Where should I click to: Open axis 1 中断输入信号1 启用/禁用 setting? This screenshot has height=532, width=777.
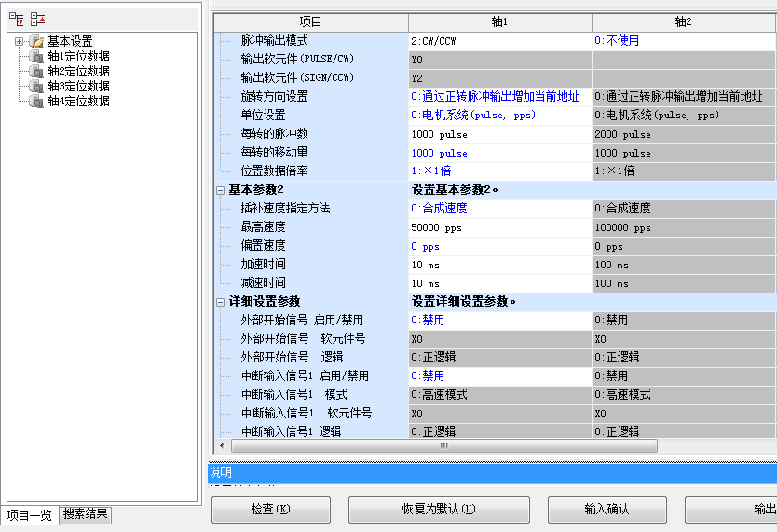click(x=498, y=376)
